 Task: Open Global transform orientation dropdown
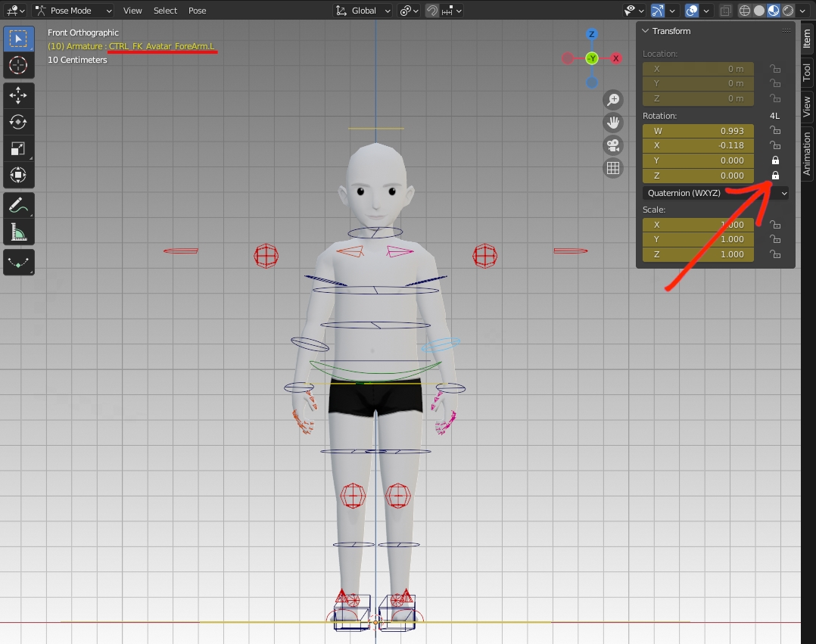[x=363, y=11]
